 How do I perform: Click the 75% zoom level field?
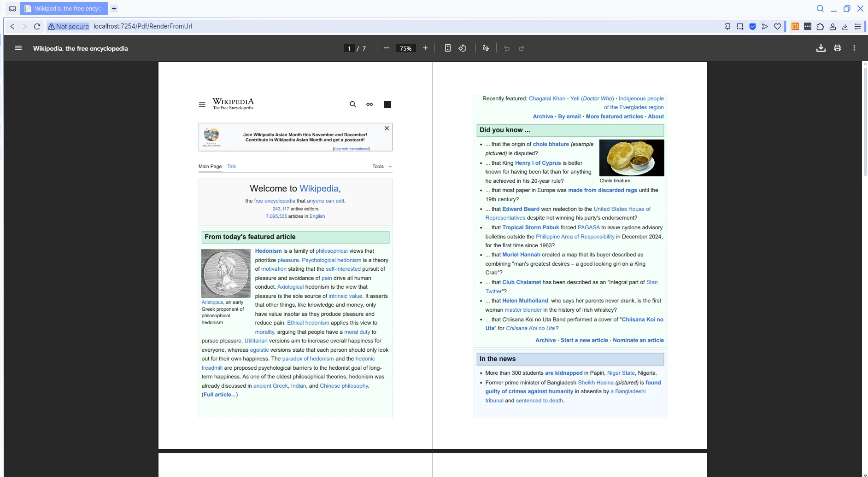point(405,48)
